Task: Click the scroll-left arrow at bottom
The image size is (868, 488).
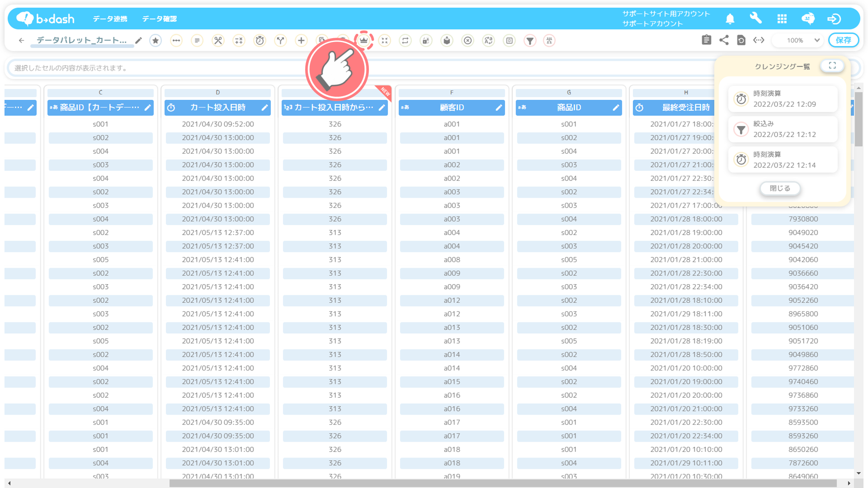Action: [10, 483]
